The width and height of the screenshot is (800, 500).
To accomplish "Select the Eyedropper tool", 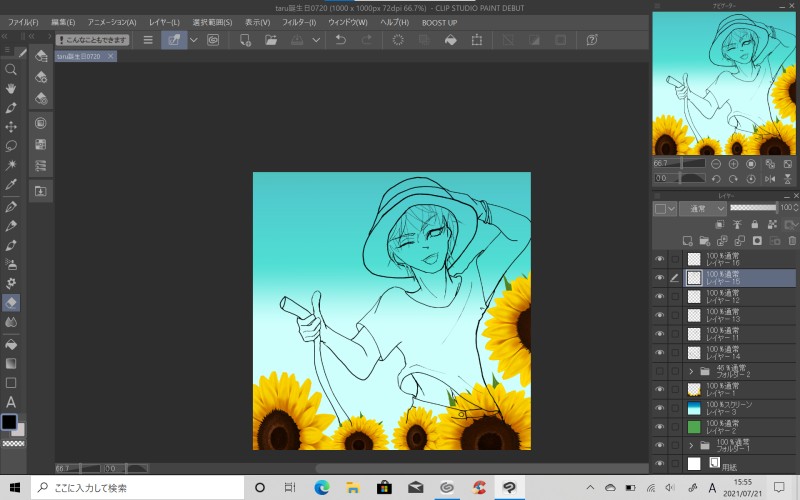I will pyautogui.click(x=11, y=185).
